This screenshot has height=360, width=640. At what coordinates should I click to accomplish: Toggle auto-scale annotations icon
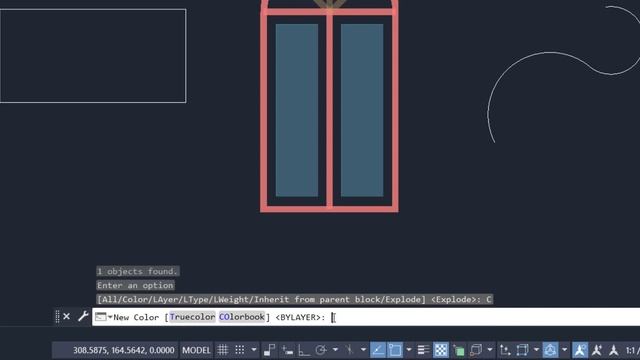click(x=597, y=350)
